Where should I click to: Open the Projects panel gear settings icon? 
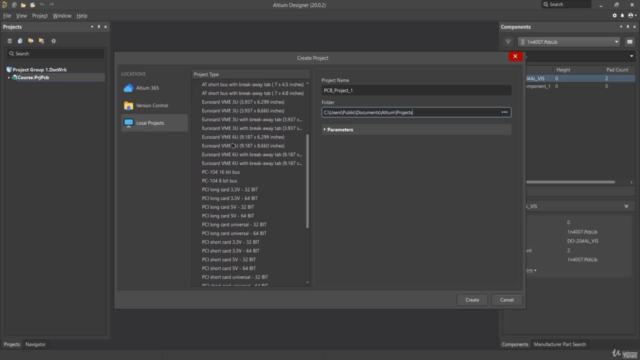53,41
